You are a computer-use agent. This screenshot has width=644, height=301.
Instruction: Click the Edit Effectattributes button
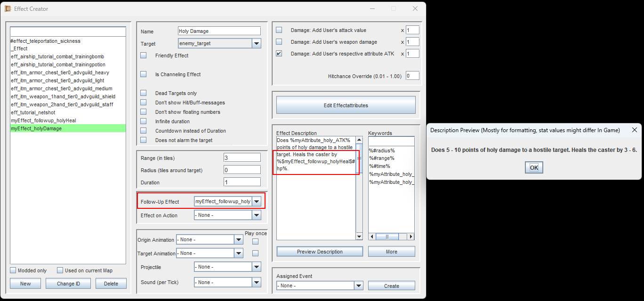346,105
